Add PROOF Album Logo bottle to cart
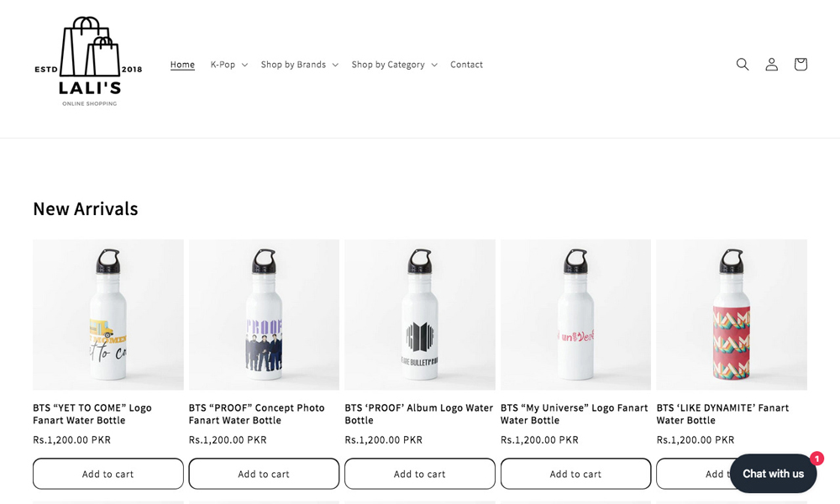Image resolution: width=840 pixels, height=504 pixels. pyautogui.click(x=420, y=474)
